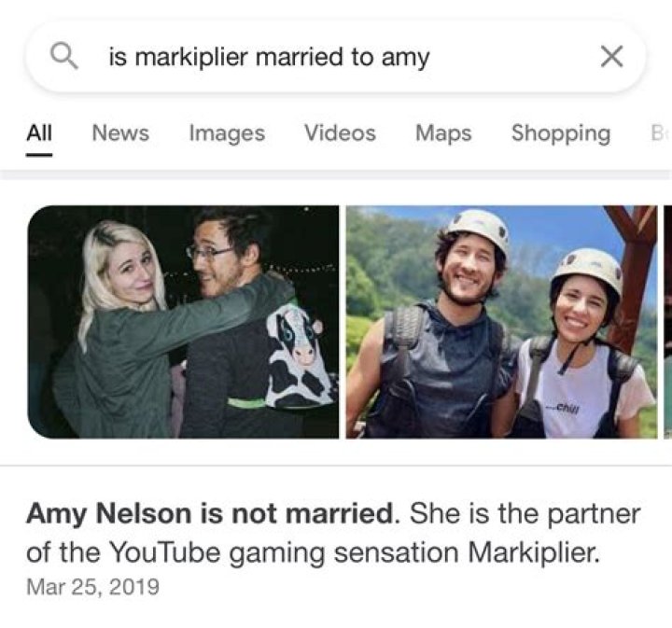The height and width of the screenshot is (628, 672).
Task: Switch to the News tab
Action: (120, 133)
